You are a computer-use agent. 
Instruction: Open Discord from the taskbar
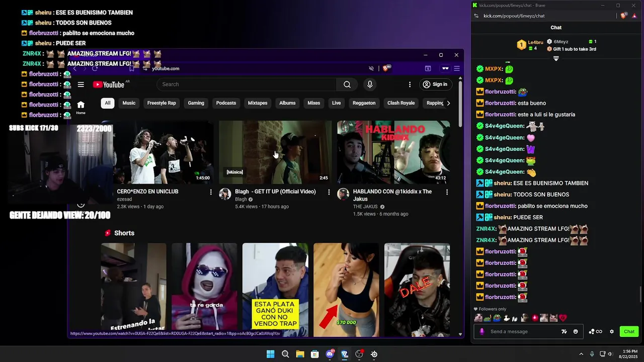pyautogui.click(x=330, y=354)
